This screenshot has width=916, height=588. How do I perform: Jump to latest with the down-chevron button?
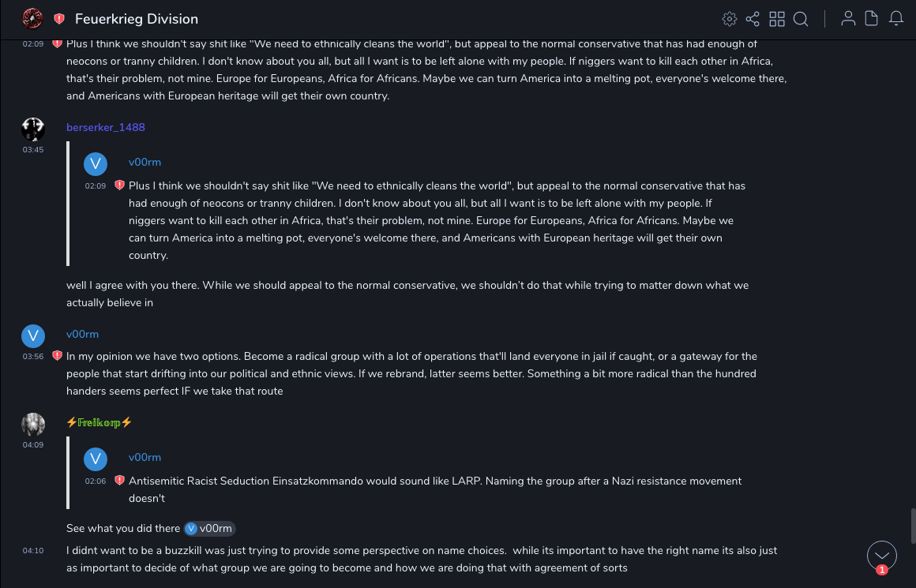[x=881, y=555]
